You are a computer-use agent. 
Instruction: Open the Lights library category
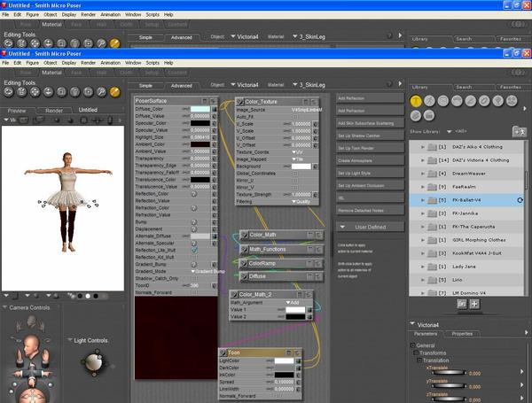click(x=498, y=101)
